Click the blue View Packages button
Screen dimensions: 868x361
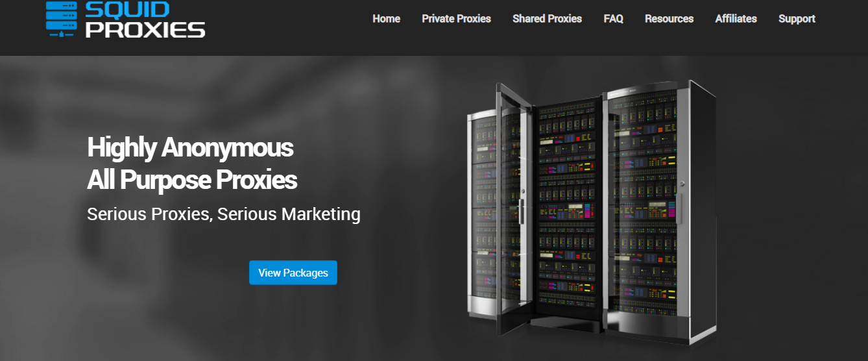pyautogui.click(x=293, y=273)
